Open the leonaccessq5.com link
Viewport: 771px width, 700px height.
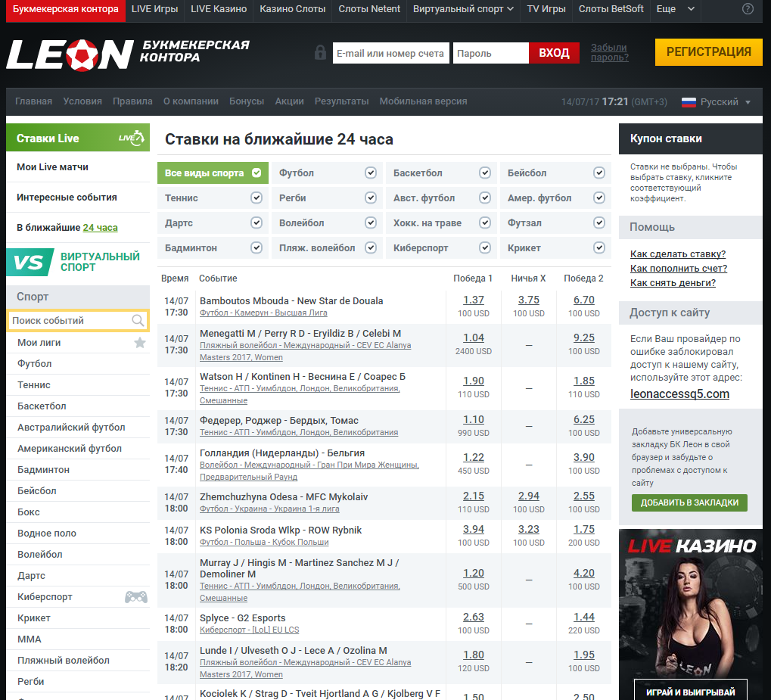click(x=679, y=394)
